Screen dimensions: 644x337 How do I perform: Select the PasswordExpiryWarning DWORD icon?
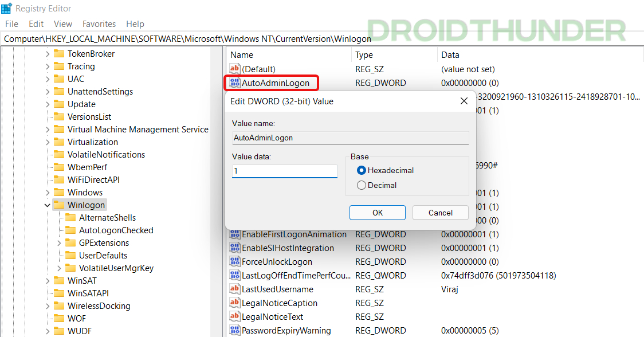point(234,331)
